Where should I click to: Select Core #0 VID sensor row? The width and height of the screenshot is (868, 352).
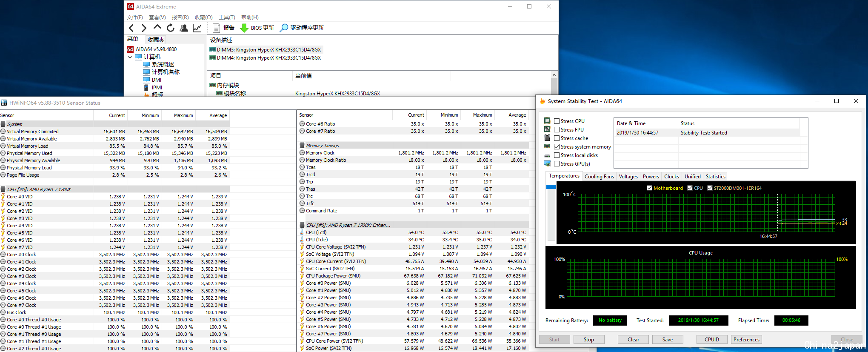click(115, 197)
